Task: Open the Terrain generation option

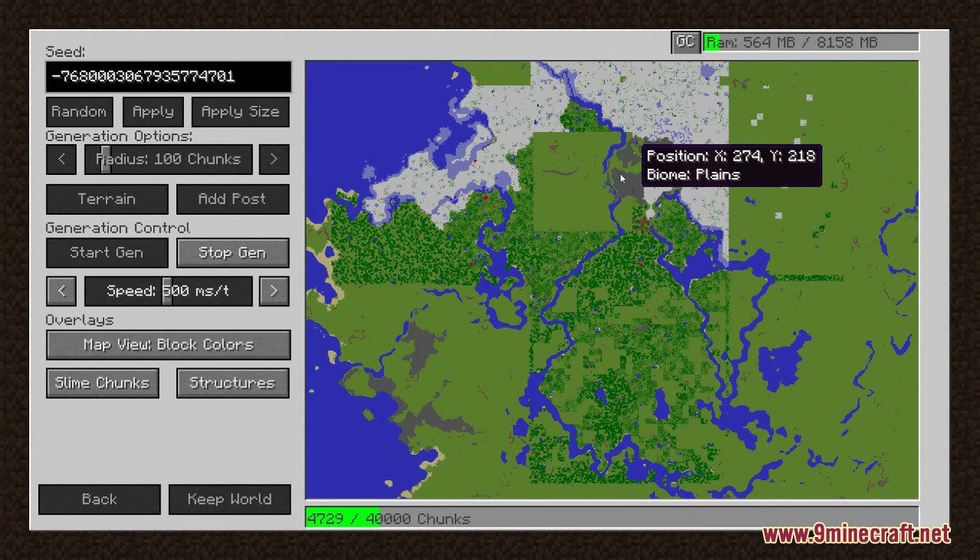Action: click(x=107, y=199)
